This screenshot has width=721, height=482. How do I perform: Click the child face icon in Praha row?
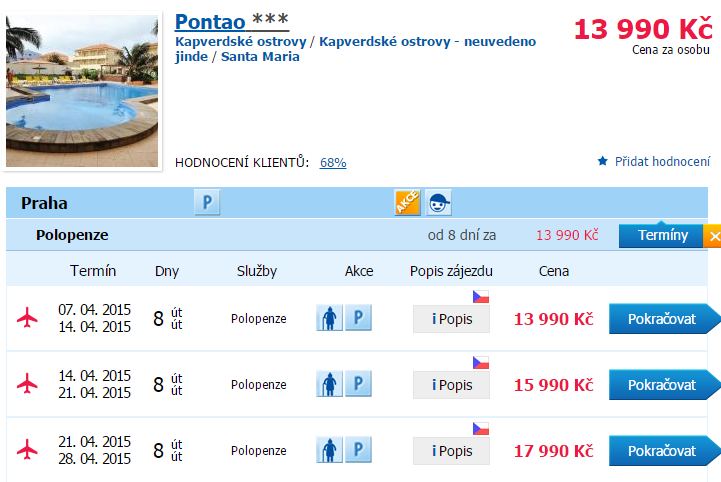438,202
